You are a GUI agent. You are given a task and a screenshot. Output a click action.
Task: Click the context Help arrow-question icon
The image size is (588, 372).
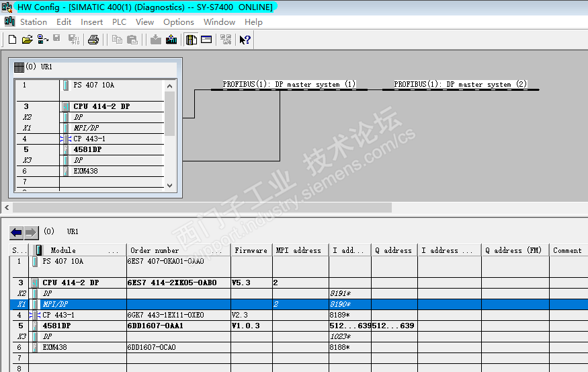245,40
